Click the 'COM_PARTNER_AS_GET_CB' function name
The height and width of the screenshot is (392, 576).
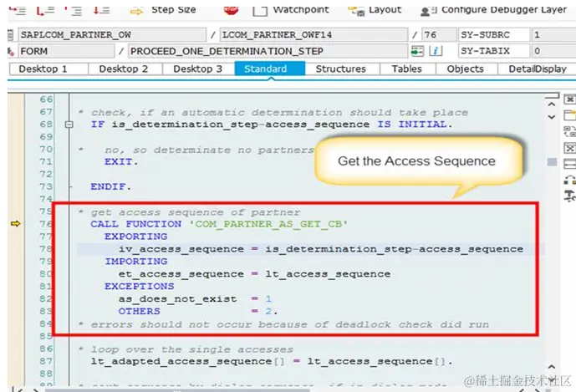click(268, 224)
